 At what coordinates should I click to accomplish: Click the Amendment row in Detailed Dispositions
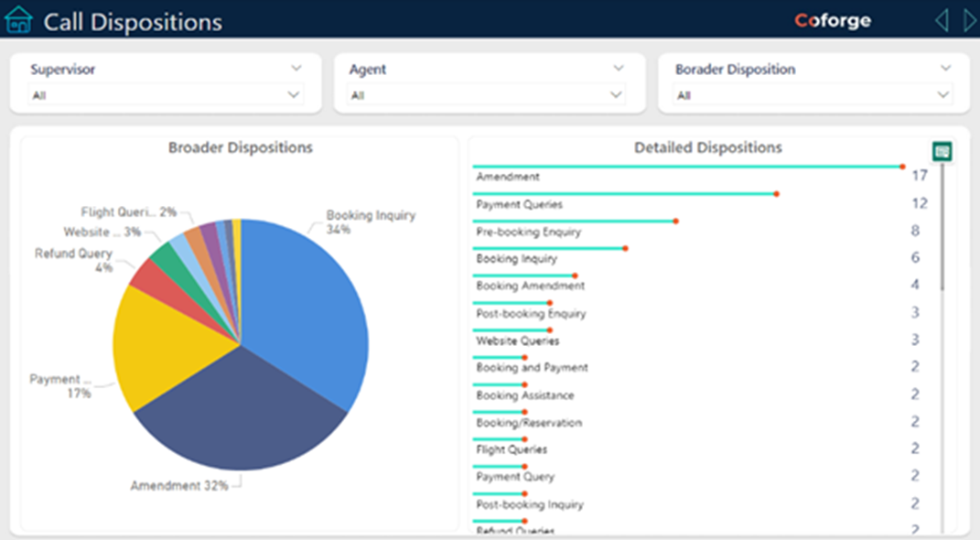(x=508, y=177)
